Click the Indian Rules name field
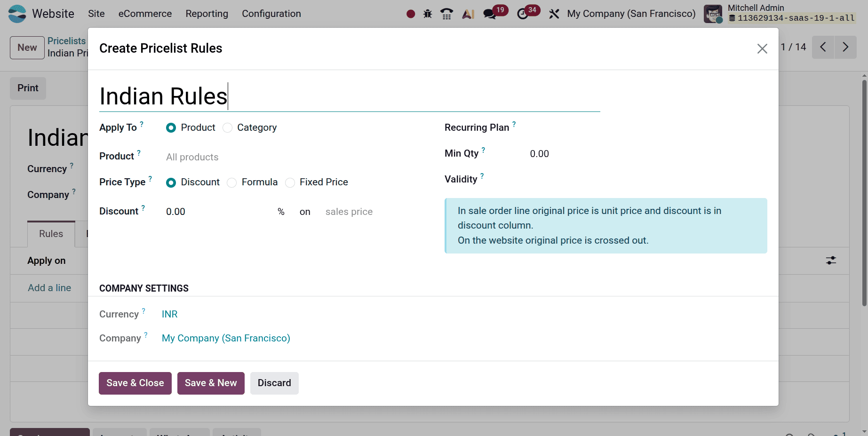The width and height of the screenshot is (868, 436). (x=350, y=96)
